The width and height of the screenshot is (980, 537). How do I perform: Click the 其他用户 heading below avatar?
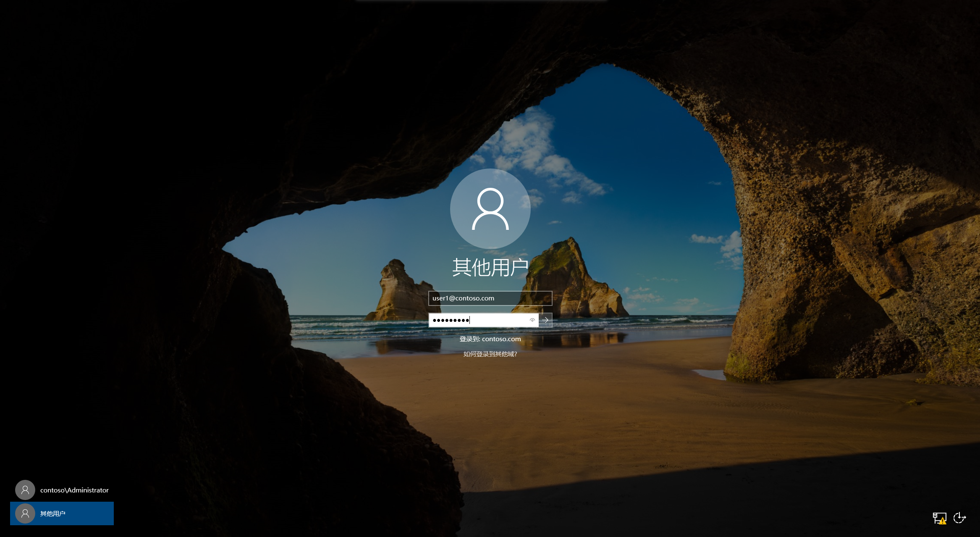tap(490, 267)
